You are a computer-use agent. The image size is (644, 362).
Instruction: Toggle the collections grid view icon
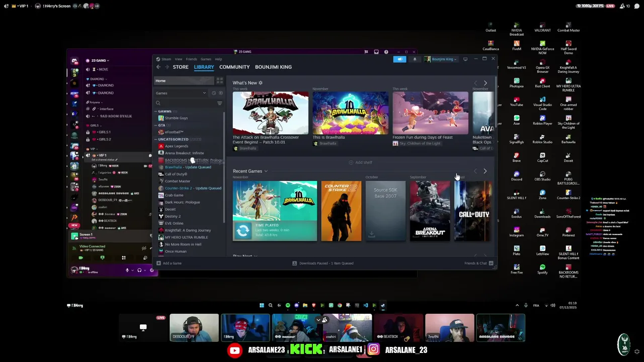point(219,80)
